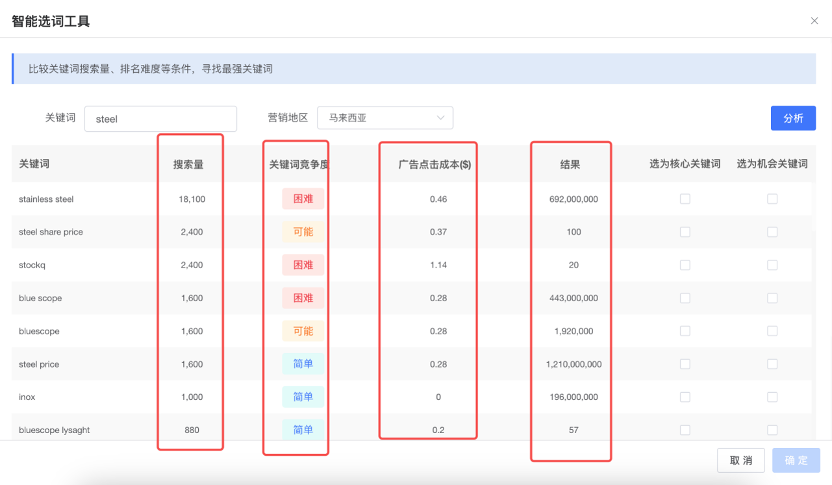Check 选为核心关键词 for stockq
This screenshot has height=485, width=832.
[685, 265]
